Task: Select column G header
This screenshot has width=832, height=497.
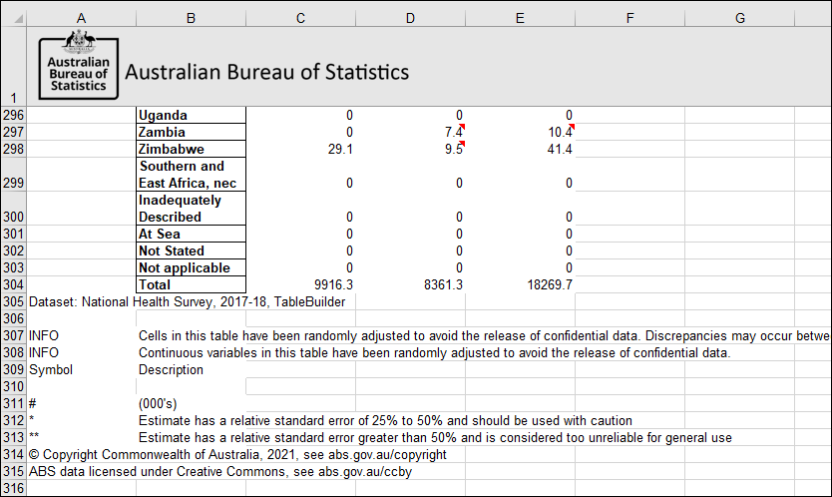Action: (x=740, y=19)
